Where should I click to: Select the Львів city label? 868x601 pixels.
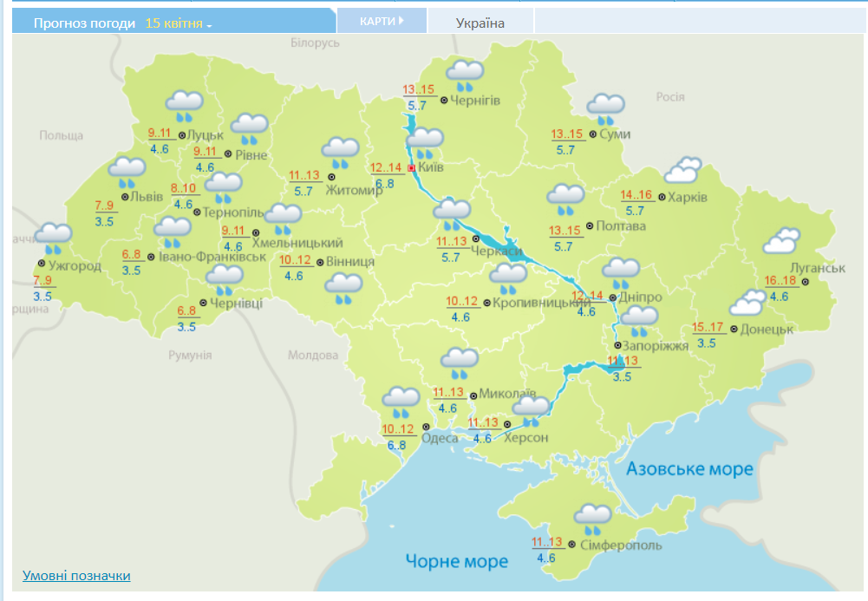click(147, 197)
